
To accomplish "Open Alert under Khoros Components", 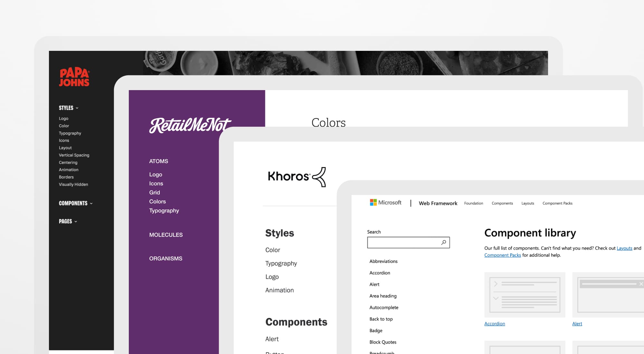I will coord(272,339).
